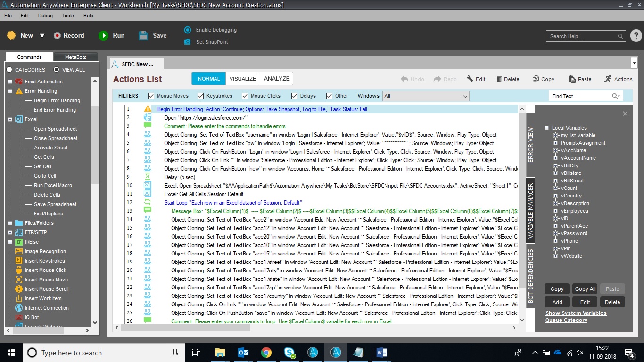Open Google Chrome from taskbar

[x=266, y=353]
